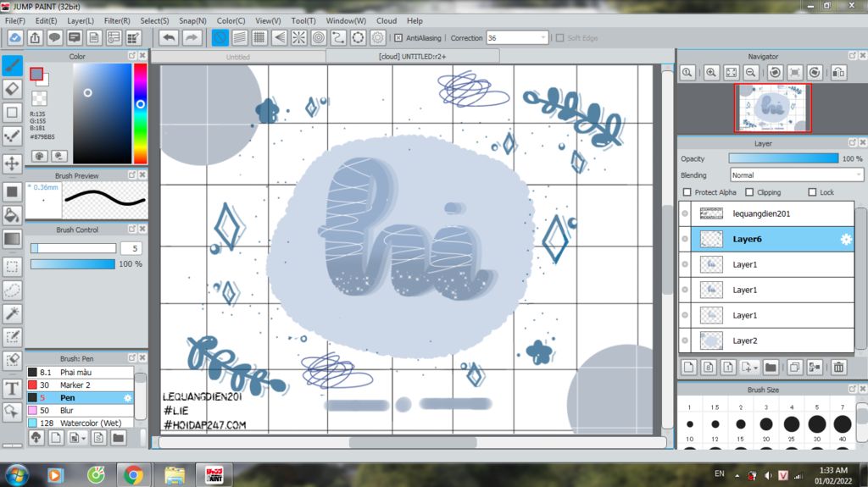Screen dimensions: 868x487
Task: Switch to [cloud] UNTITLED:r2+ tab
Action: click(413, 57)
